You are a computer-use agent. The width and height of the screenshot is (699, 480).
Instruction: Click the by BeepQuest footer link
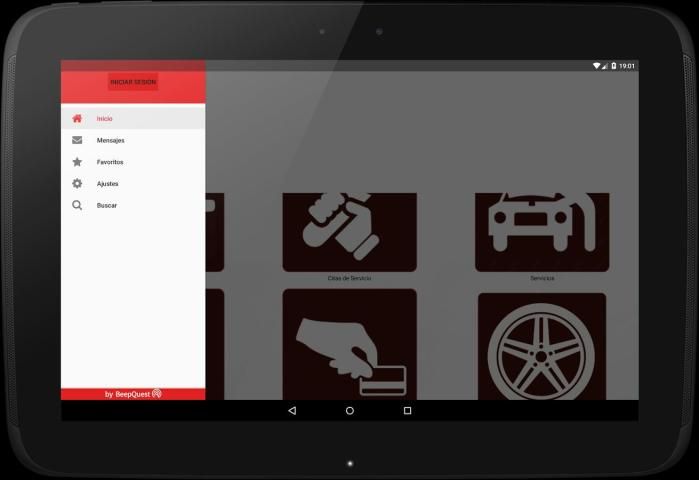coord(133,394)
